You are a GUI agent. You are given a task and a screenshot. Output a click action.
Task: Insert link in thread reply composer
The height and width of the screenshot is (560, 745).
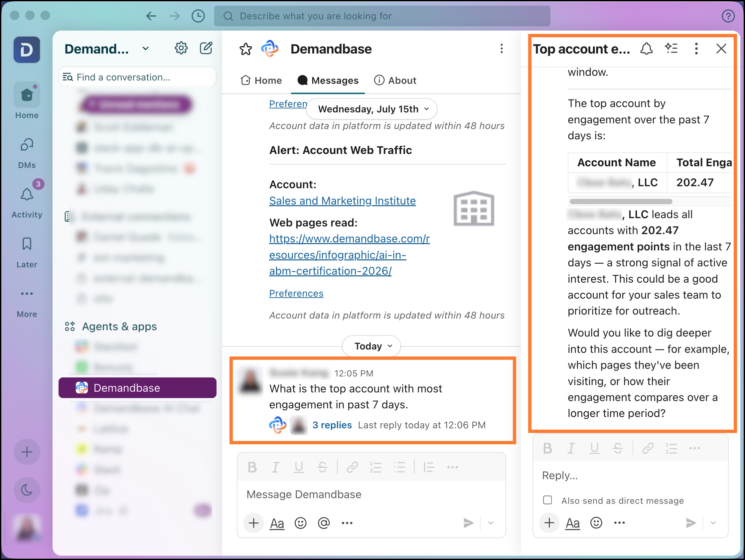[648, 448]
